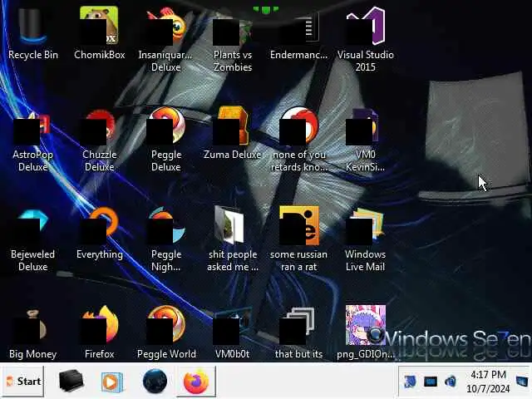Click the first system tray icon
This screenshot has width=532, height=399.
(410, 381)
